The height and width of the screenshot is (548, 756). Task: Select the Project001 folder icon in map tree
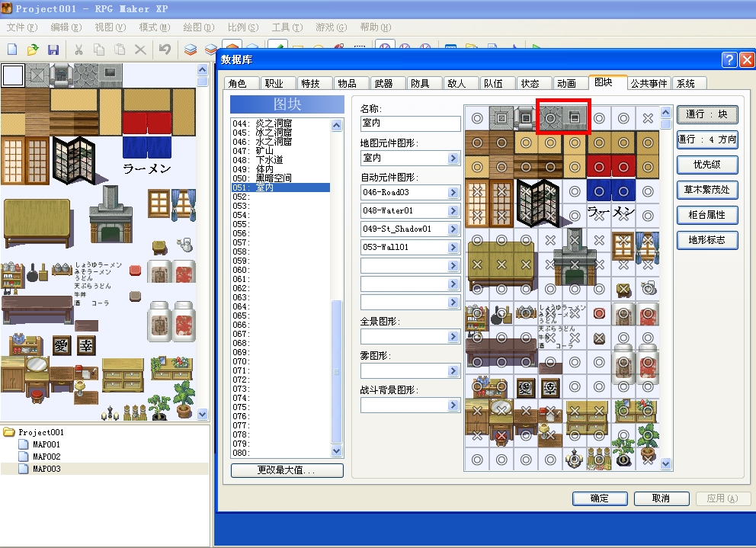[9, 431]
